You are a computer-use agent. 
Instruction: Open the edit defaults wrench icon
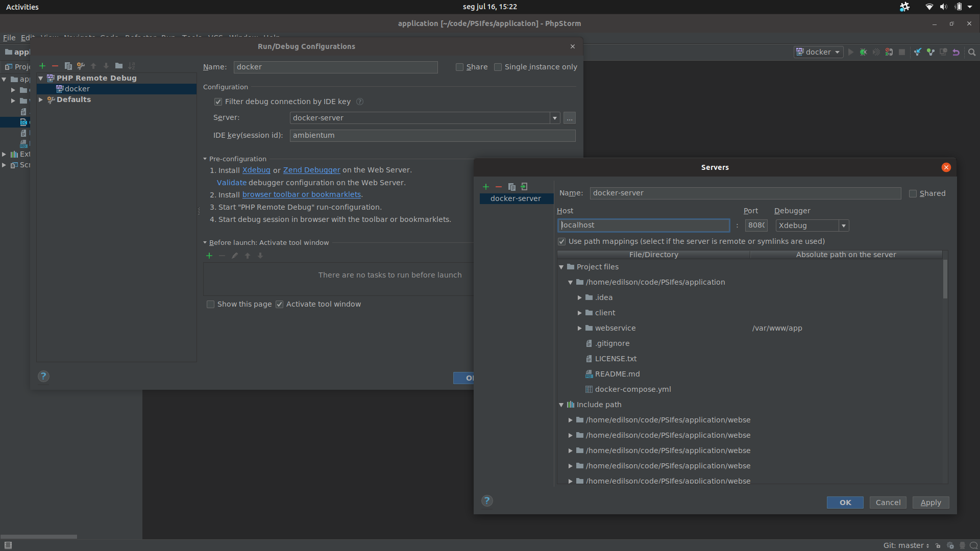(x=81, y=66)
